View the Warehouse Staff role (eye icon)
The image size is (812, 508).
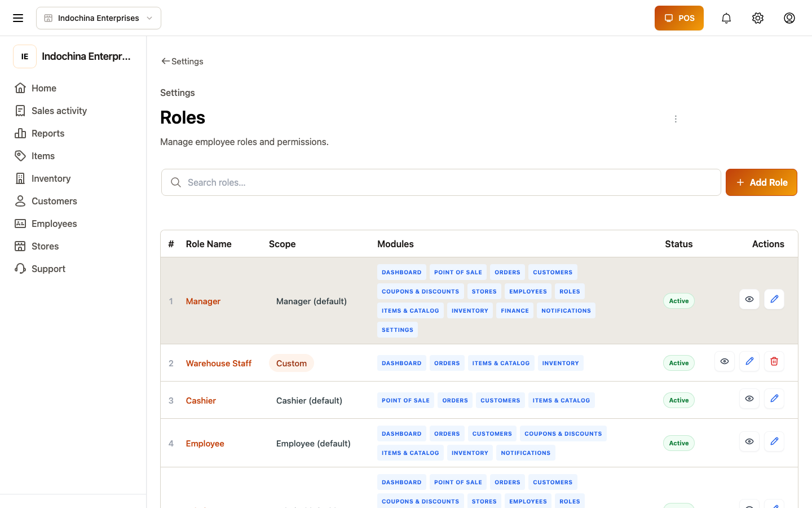[725, 361]
